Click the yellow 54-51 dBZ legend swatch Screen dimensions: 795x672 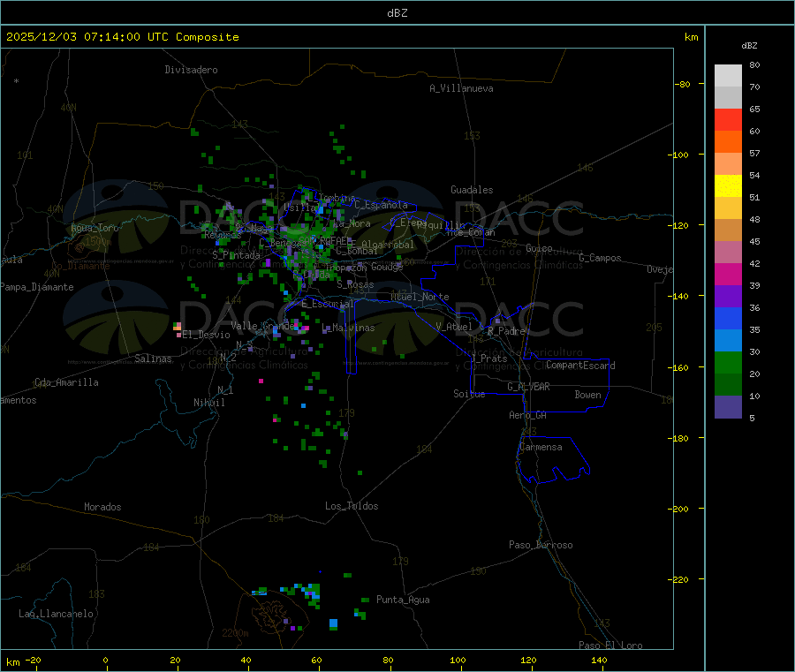point(728,186)
